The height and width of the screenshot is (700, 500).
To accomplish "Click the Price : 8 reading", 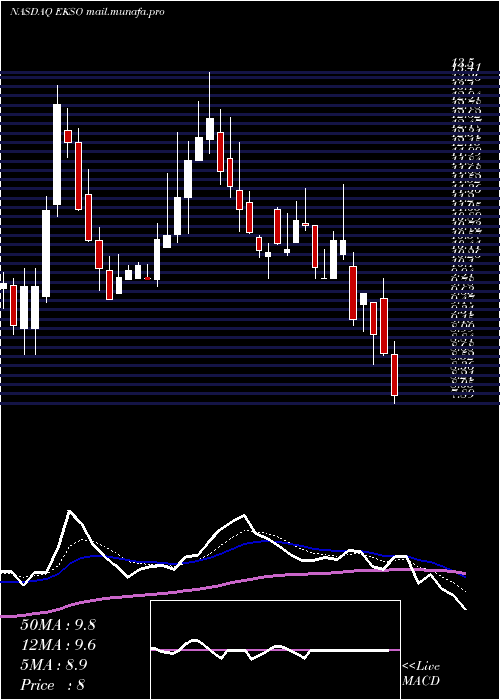I will pyautogui.click(x=52, y=685).
